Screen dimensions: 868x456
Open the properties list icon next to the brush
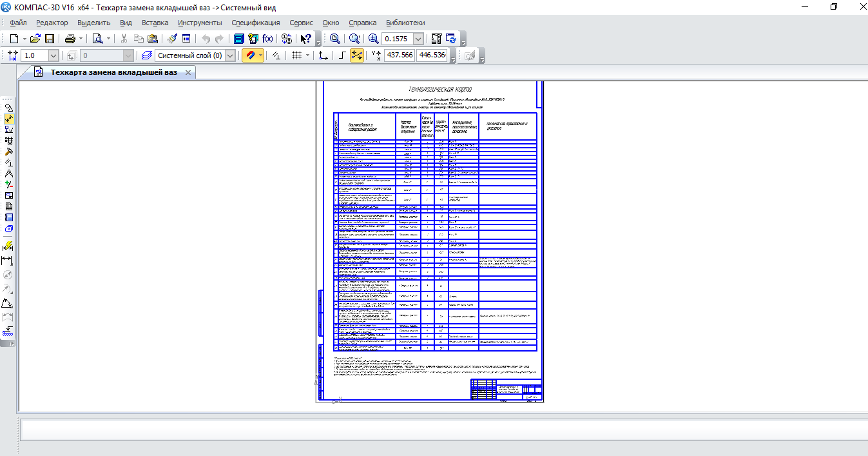(186, 39)
